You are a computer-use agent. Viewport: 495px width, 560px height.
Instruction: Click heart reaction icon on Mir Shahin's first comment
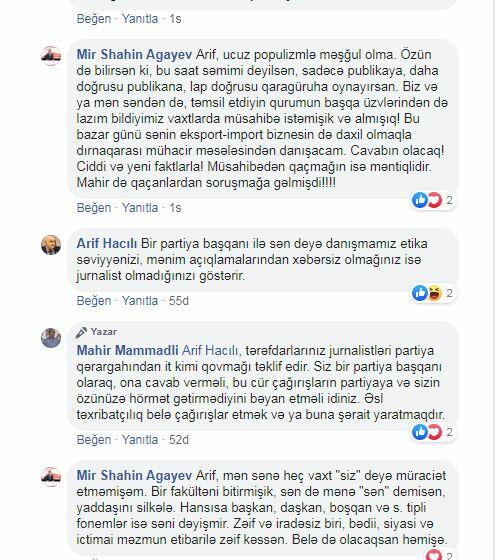coord(435,200)
